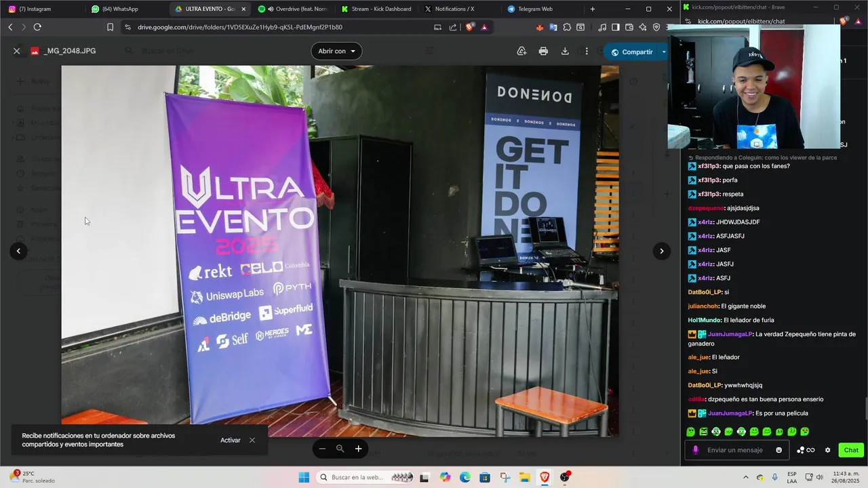Expand the Compartir dropdown arrow
The height and width of the screenshot is (488, 868).
tap(664, 52)
